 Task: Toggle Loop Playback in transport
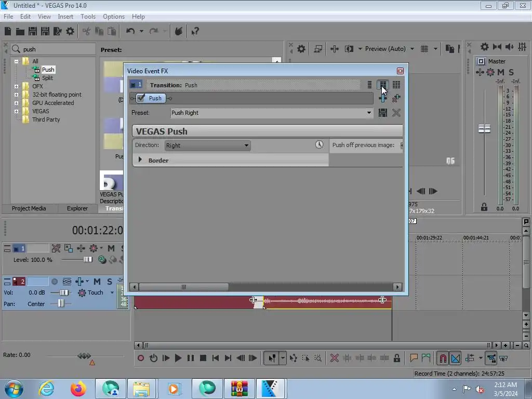point(153,358)
